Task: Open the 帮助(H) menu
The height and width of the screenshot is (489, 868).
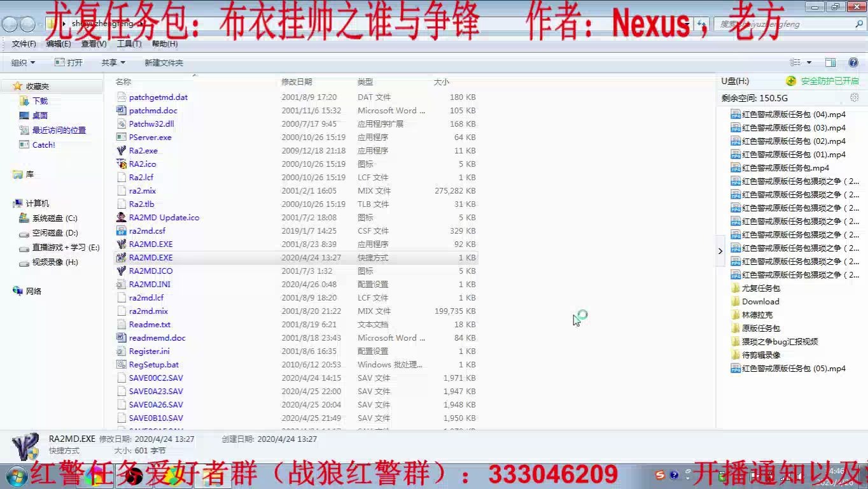Action: click(x=165, y=44)
